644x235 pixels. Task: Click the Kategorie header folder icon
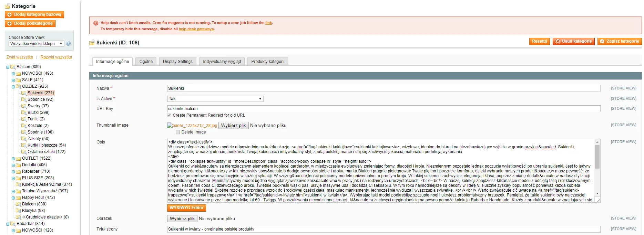coord(7,6)
